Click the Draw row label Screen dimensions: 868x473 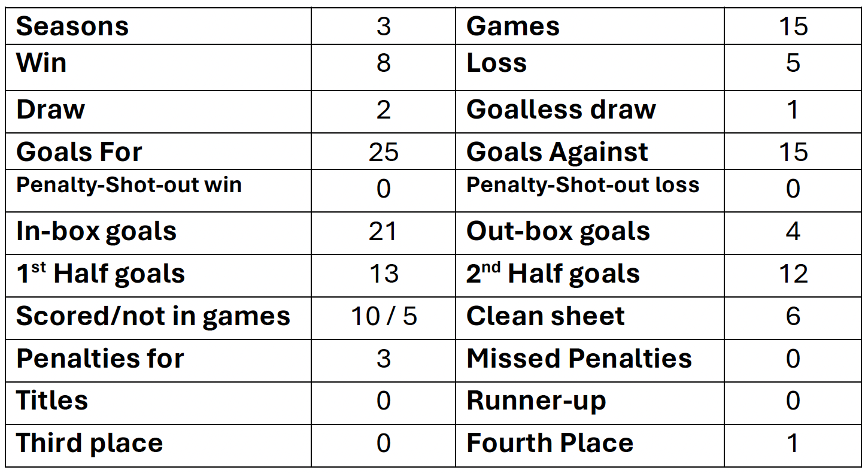50,110
